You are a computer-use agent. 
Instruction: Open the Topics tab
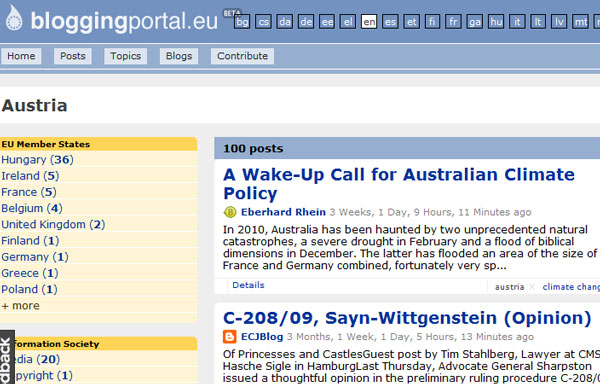(x=126, y=56)
